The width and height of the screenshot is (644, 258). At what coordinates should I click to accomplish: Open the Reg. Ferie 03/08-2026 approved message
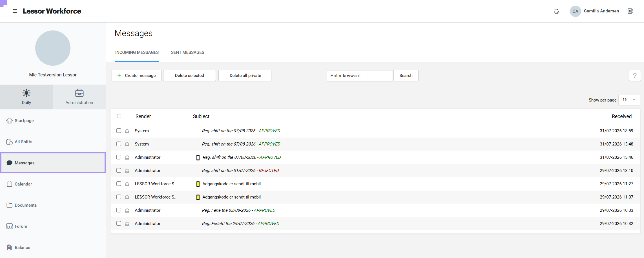pyautogui.click(x=238, y=210)
